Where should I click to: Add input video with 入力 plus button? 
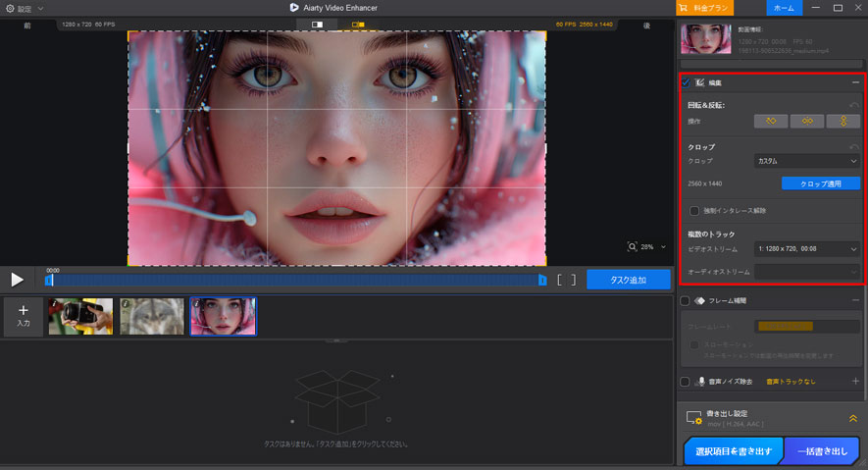tap(24, 316)
